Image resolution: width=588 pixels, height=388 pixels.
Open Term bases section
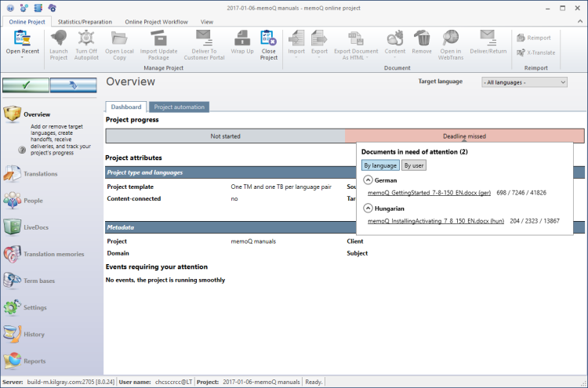[40, 281]
